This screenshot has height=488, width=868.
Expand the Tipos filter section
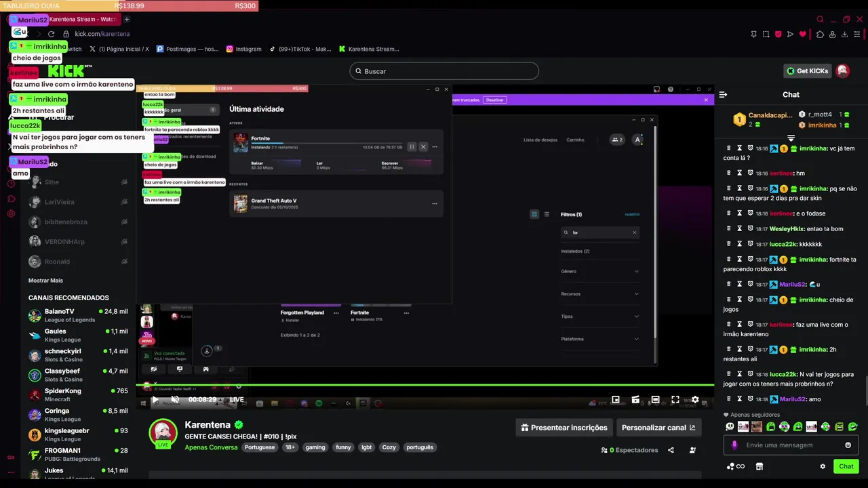click(x=599, y=317)
